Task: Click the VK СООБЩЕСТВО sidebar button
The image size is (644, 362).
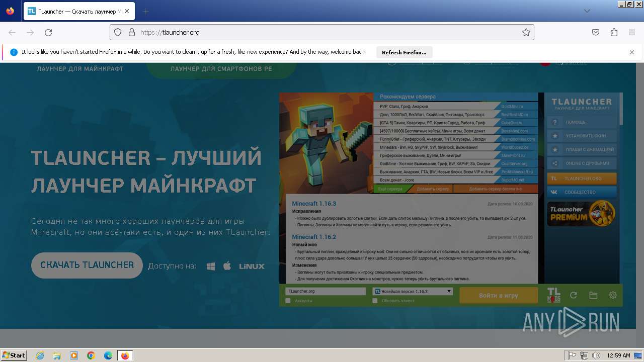Action: click(x=582, y=192)
